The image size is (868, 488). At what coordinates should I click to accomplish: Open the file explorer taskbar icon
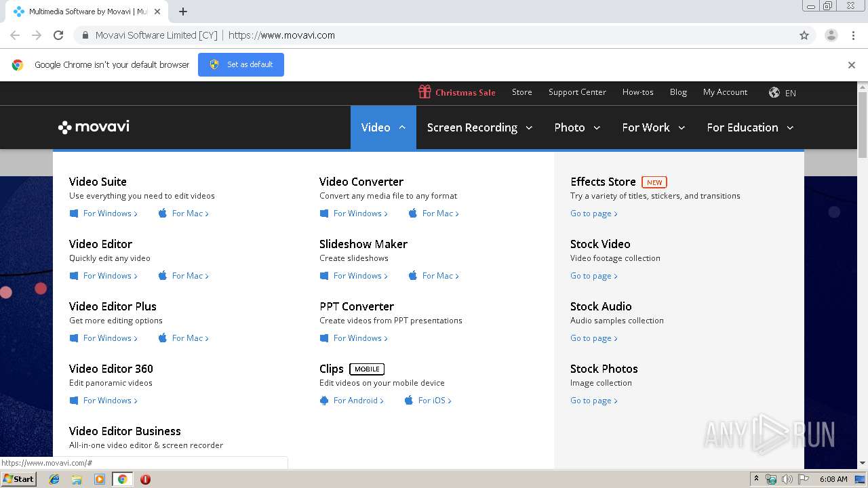[x=77, y=479]
